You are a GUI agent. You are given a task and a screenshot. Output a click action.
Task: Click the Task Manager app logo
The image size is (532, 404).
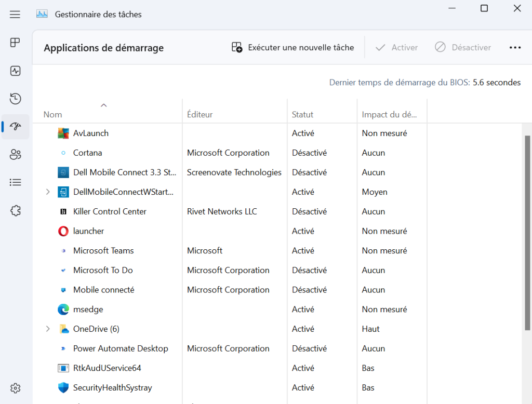coord(42,14)
